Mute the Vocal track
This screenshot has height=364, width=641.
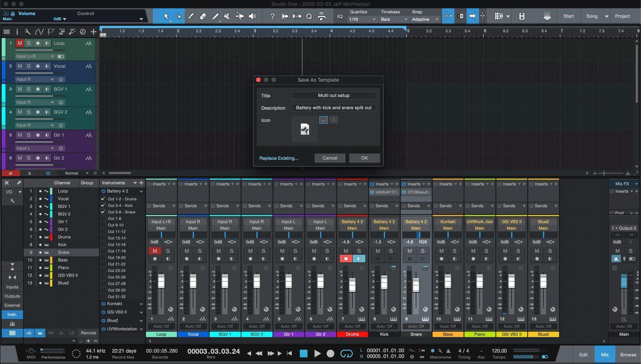tap(19, 66)
